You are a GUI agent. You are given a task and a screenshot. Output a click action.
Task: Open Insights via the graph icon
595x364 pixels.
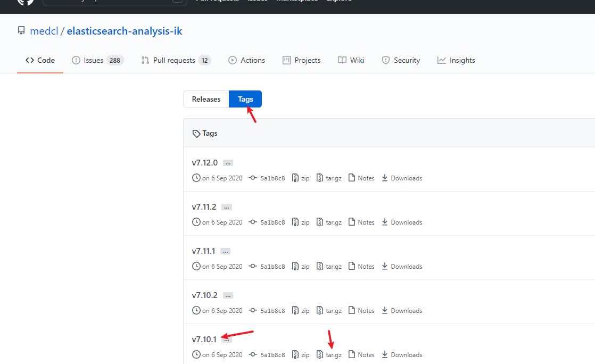coord(441,60)
